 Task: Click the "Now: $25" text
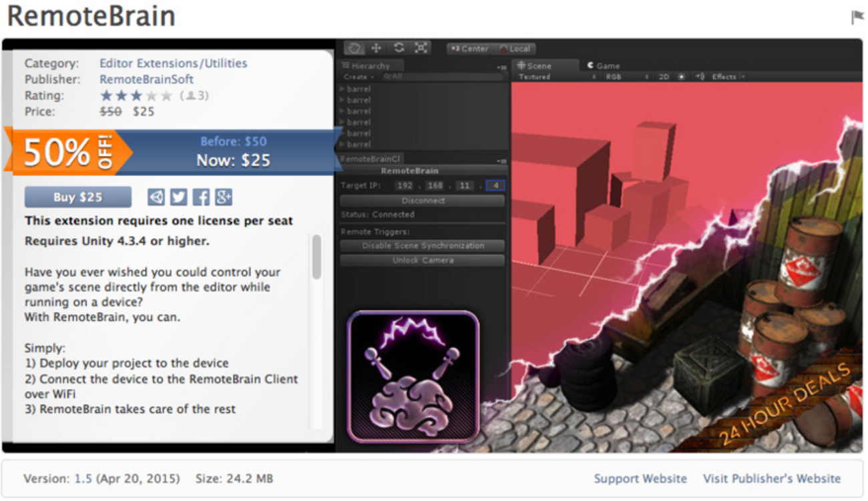(x=233, y=161)
